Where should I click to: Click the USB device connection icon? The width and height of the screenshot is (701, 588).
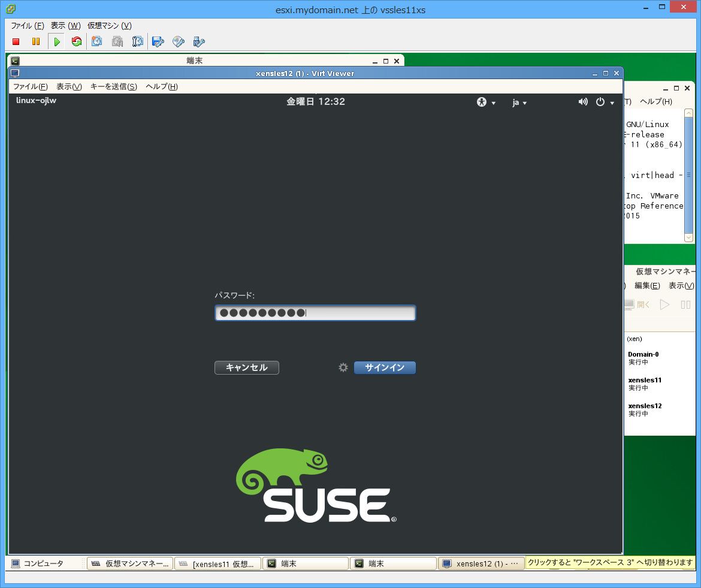[198, 41]
